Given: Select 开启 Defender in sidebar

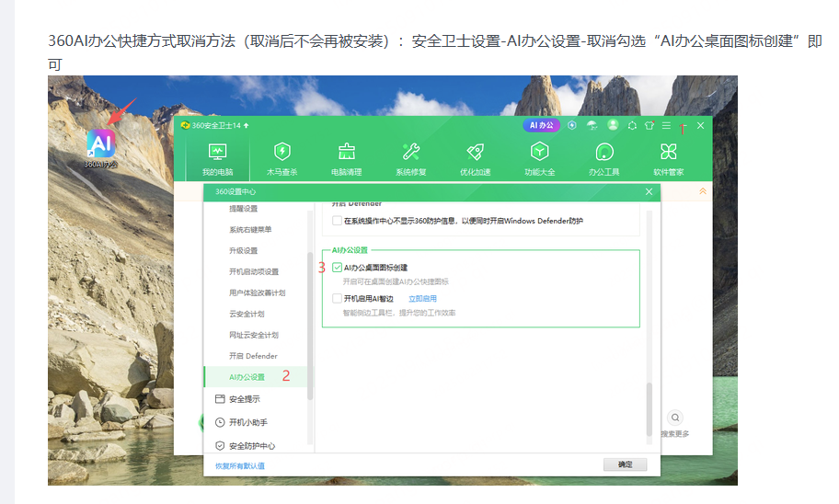Looking at the screenshot, I should (x=253, y=356).
